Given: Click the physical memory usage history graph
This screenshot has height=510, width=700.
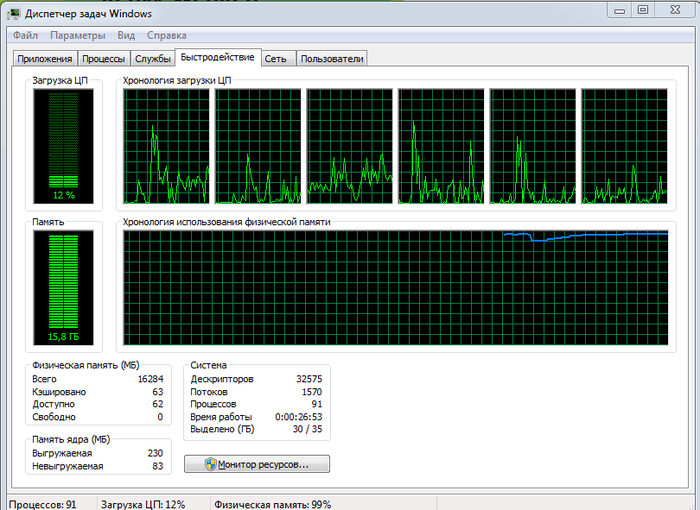Looking at the screenshot, I should [396, 287].
